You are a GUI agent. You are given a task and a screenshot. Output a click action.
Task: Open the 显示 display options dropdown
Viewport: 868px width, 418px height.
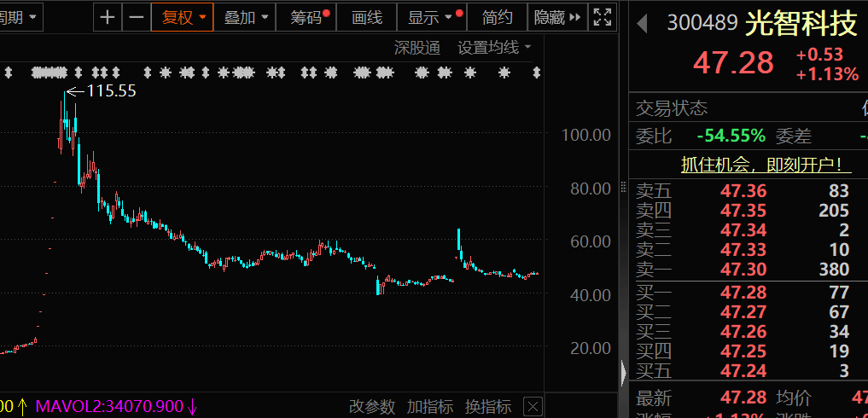(x=433, y=17)
